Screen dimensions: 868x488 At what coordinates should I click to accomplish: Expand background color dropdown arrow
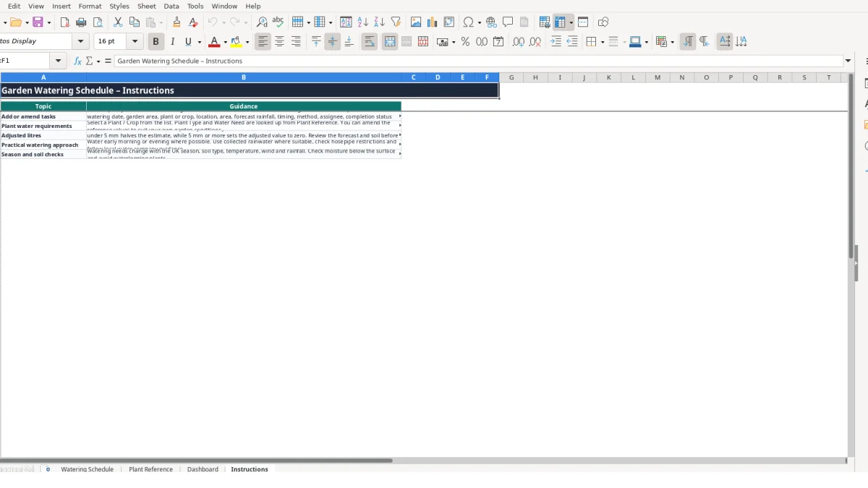247,42
